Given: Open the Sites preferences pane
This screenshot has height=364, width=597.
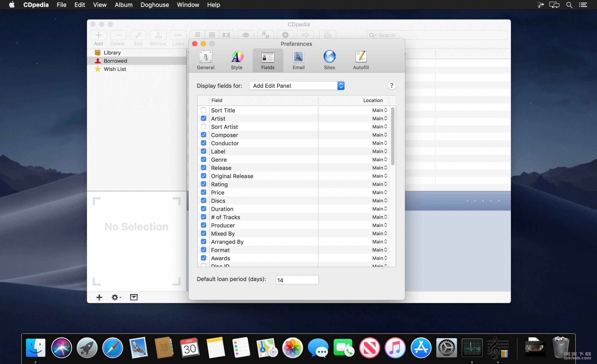Looking at the screenshot, I should tap(329, 60).
